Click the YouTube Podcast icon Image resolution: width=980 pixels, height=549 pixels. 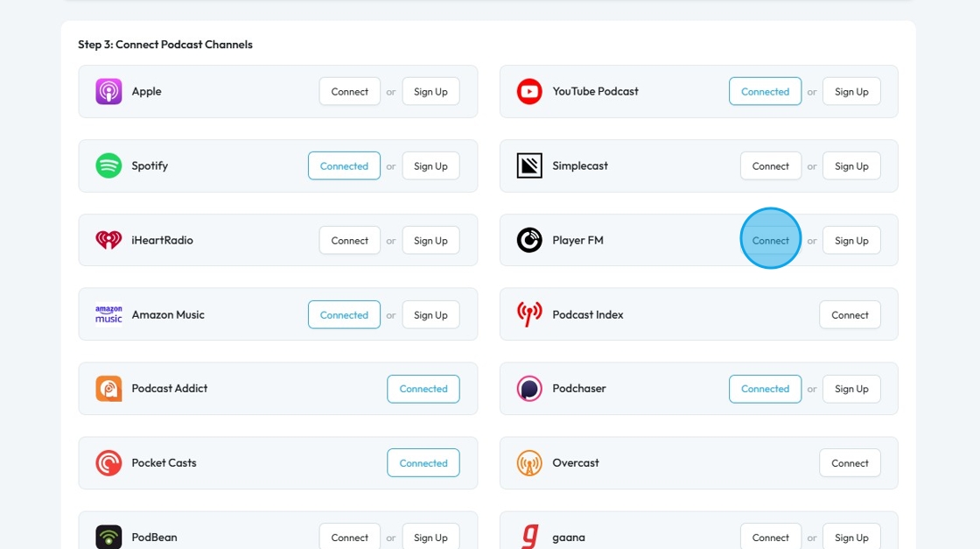click(529, 91)
